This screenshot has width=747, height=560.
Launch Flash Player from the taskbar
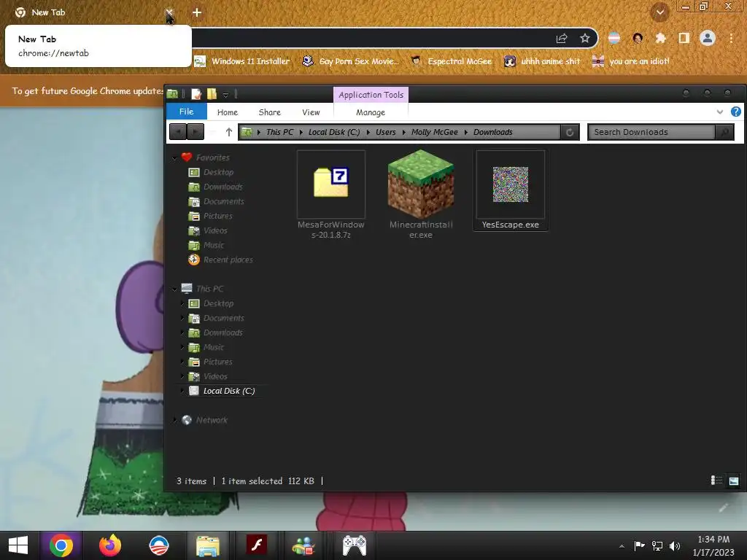(x=256, y=545)
